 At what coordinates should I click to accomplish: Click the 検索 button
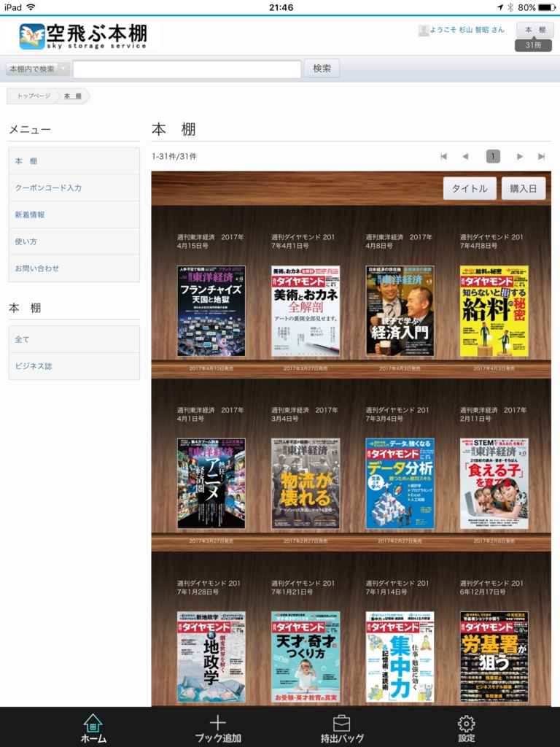pyautogui.click(x=322, y=69)
